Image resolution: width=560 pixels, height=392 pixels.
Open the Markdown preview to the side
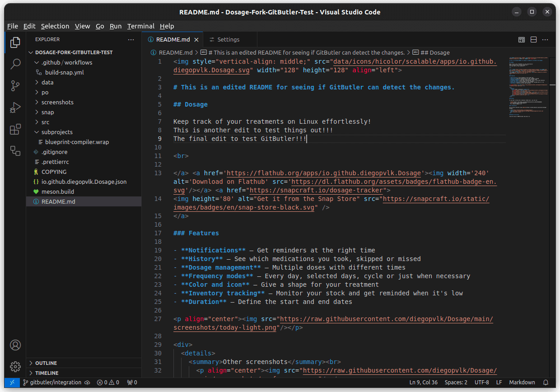click(x=522, y=40)
